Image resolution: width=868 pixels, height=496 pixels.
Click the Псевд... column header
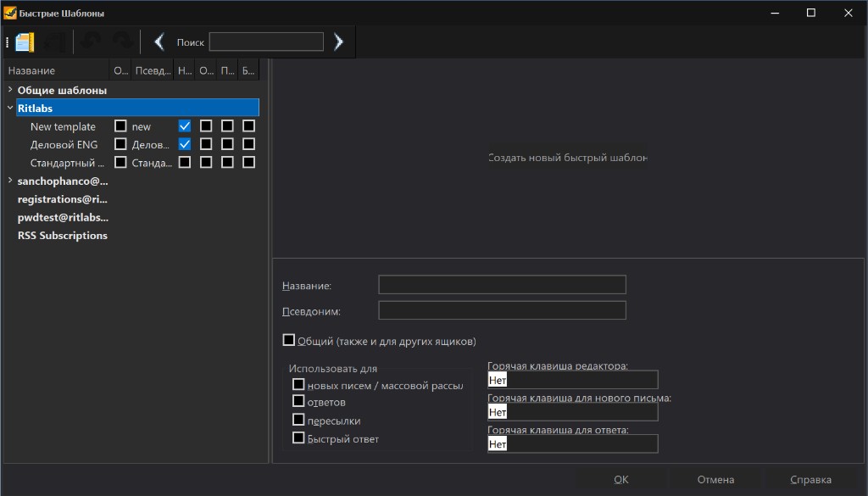(x=153, y=70)
